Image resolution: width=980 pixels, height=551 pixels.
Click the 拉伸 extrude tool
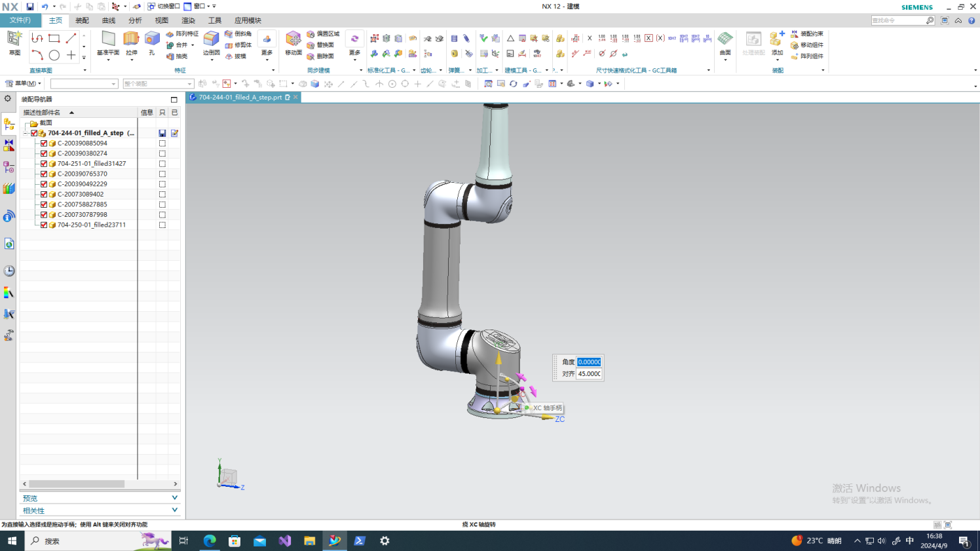pyautogui.click(x=132, y=43)
